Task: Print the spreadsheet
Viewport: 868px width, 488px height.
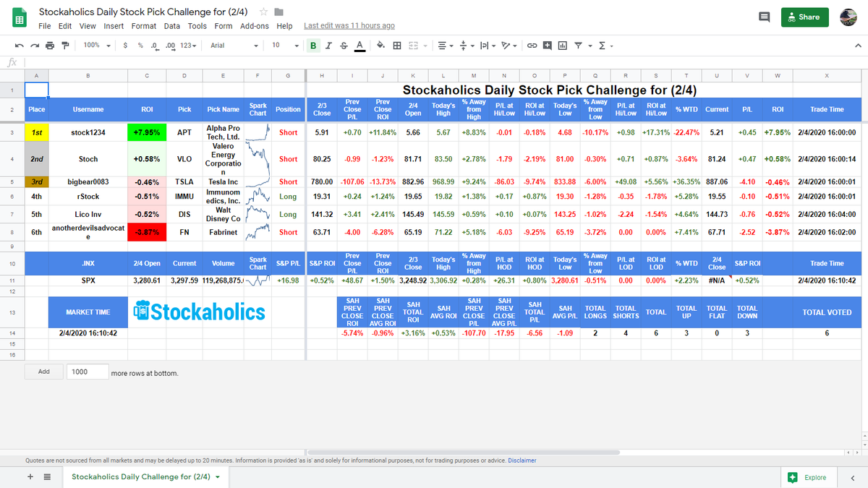Action: point(50,46)
